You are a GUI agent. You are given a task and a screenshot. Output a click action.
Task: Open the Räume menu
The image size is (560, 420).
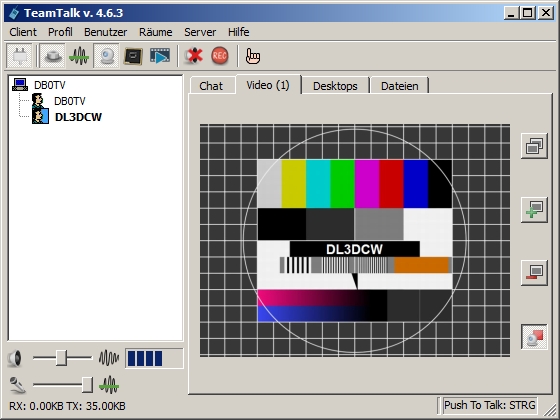156,32
